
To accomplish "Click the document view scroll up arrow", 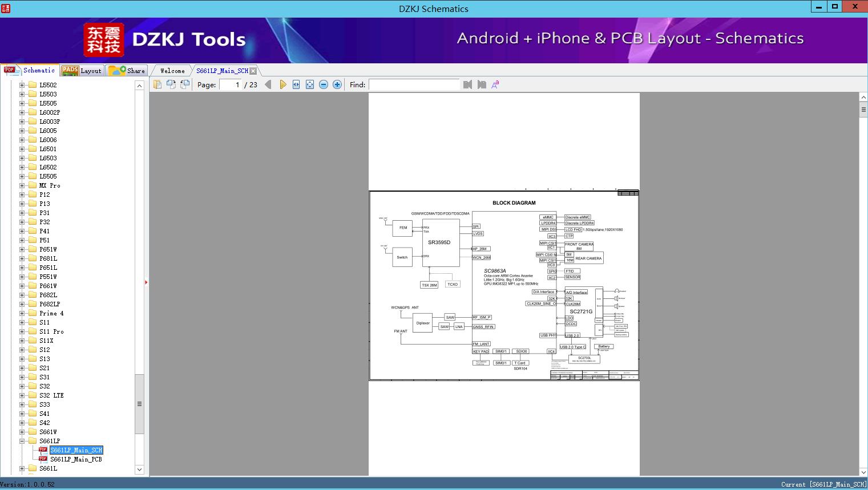I will (x=863, y=98).
